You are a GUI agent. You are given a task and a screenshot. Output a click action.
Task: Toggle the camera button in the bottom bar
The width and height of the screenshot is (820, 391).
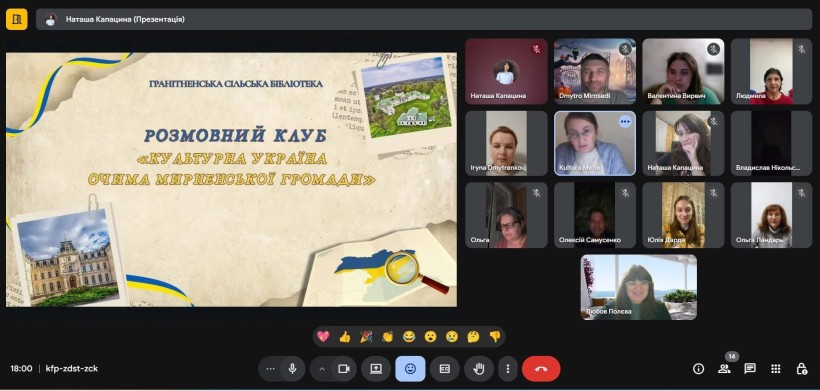pos(344,369)
